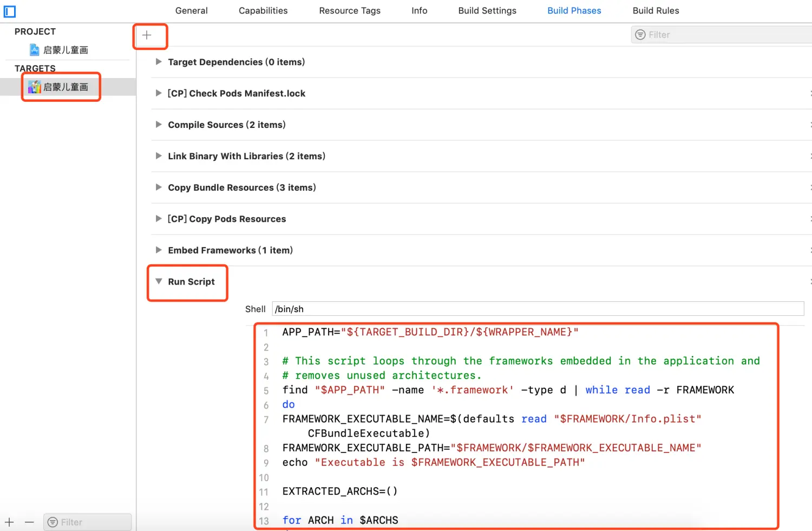Click the 'Link Binary With Libraries' label
This screenshot has width=812, height=531.
click(x=247, y=156)
